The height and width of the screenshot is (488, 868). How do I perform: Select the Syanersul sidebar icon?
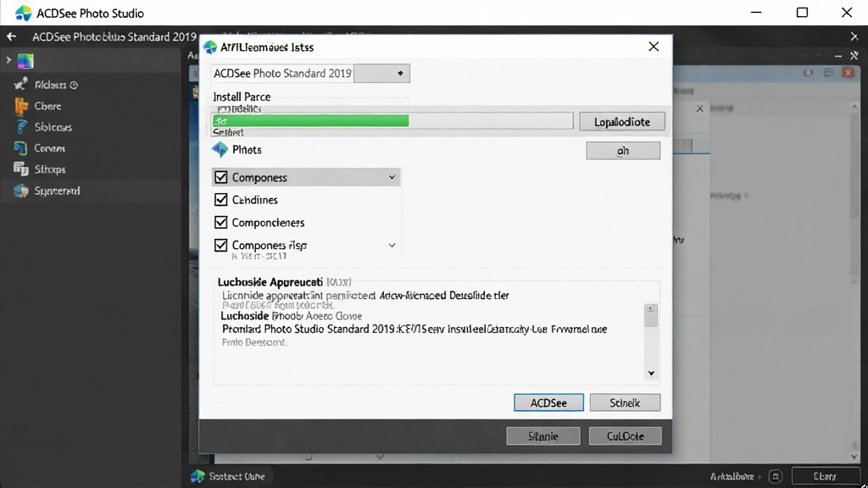pyautogui.click(x=21, y=191)
